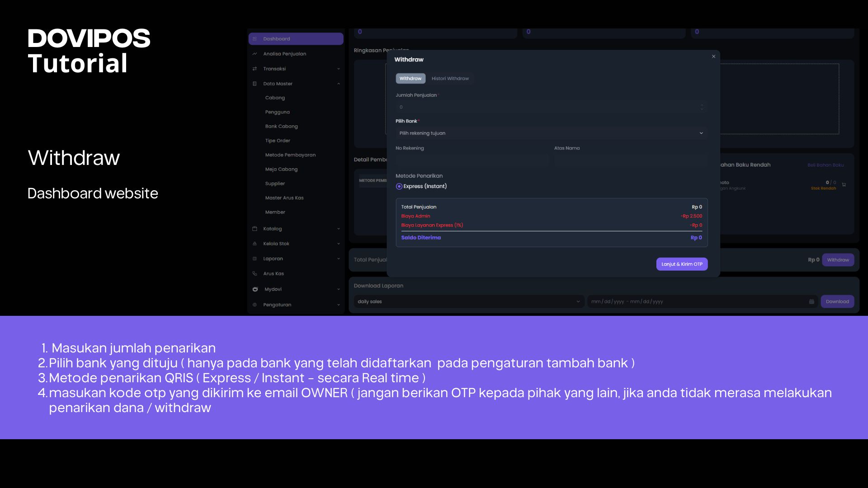The width and height of the screenshot is (868, 488).
Task: Click the Dashboard sidebar icon
Action: [x=255, y=39]
